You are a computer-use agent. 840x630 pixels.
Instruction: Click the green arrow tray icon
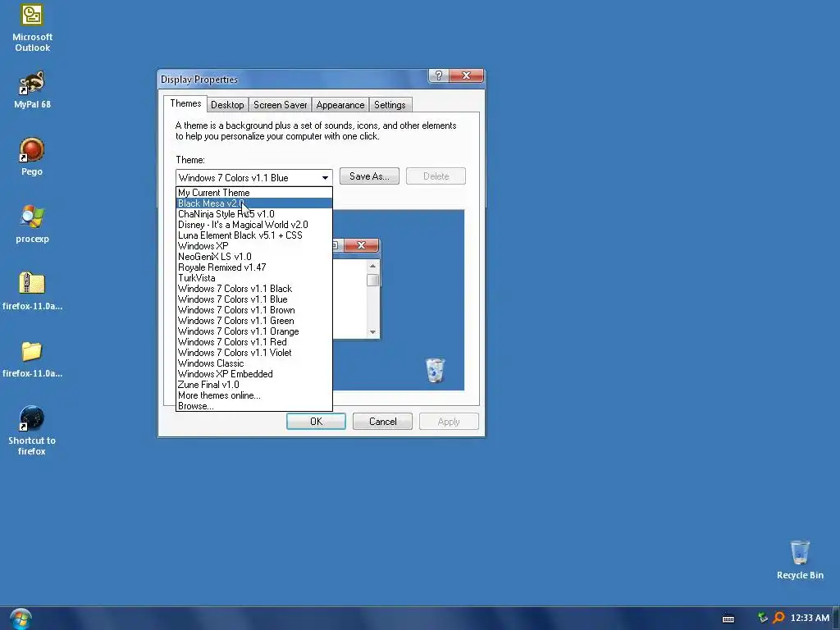pos(762,618)
